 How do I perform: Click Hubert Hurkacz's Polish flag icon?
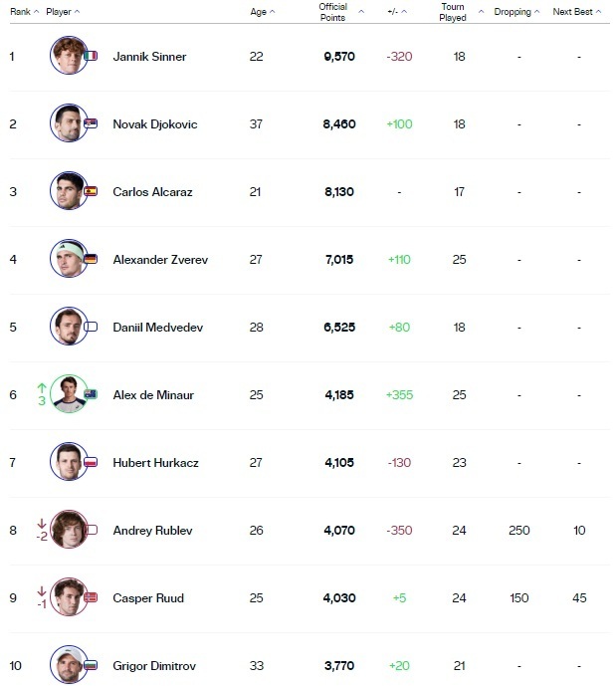point(92,462)
